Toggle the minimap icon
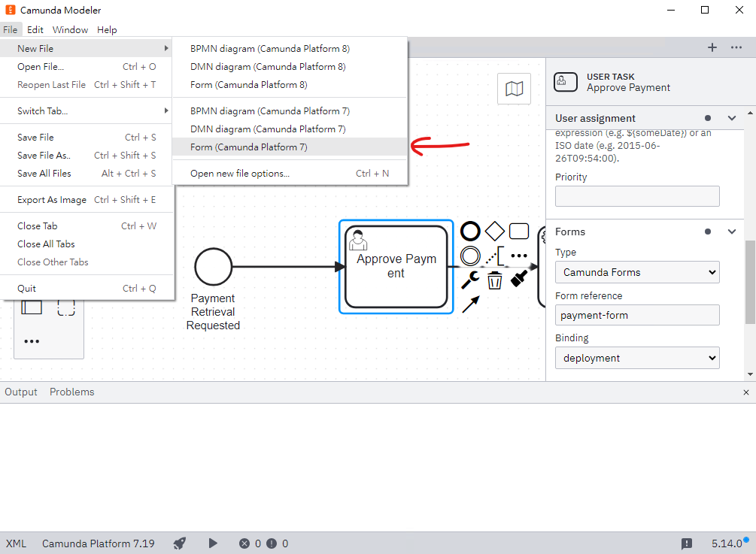 pos(514,89)
